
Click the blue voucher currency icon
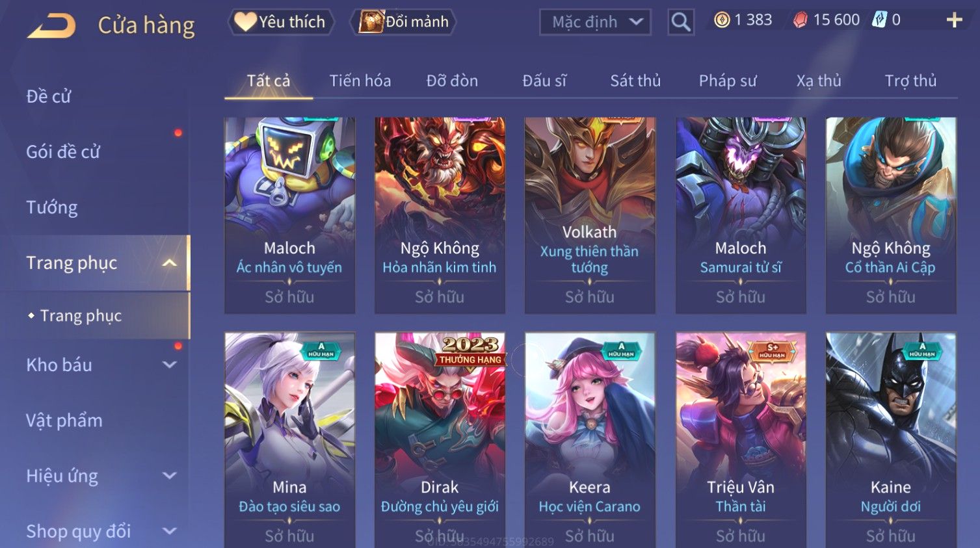pyautogui.click(x=879, y=20)
